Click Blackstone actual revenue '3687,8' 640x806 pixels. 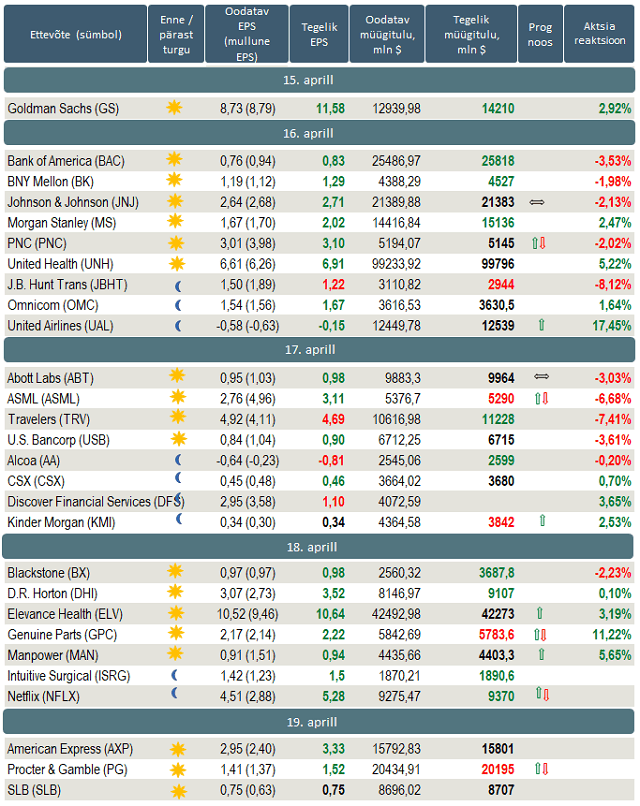(x=497, y=573)
